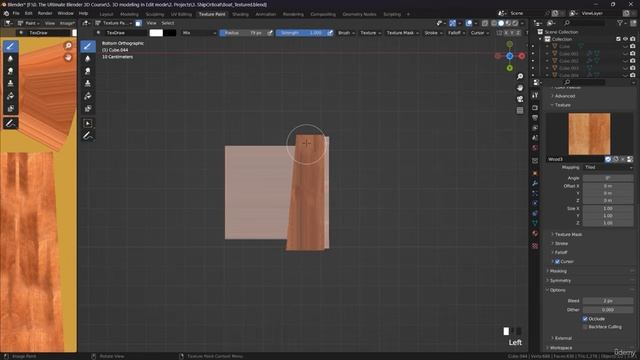Open the Cursor dropdown in header
Image resolution: width=640 pixels, height=360 pixels.
[479, 33]
